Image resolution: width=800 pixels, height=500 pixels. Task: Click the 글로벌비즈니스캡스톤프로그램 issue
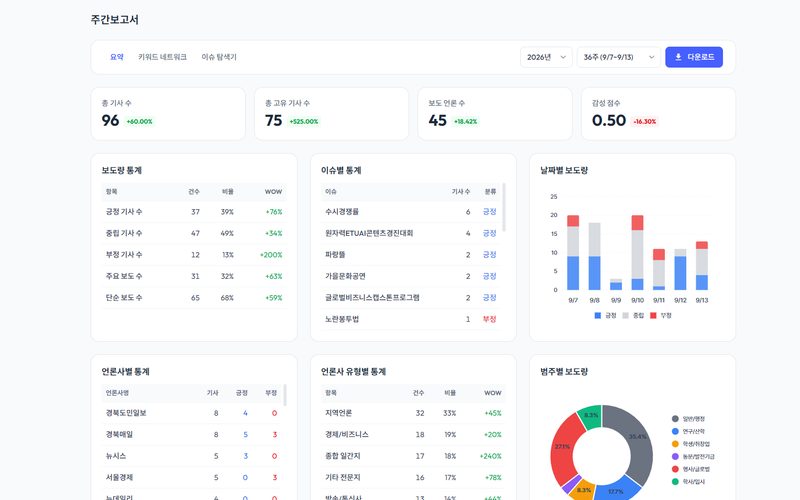(372, 297)
